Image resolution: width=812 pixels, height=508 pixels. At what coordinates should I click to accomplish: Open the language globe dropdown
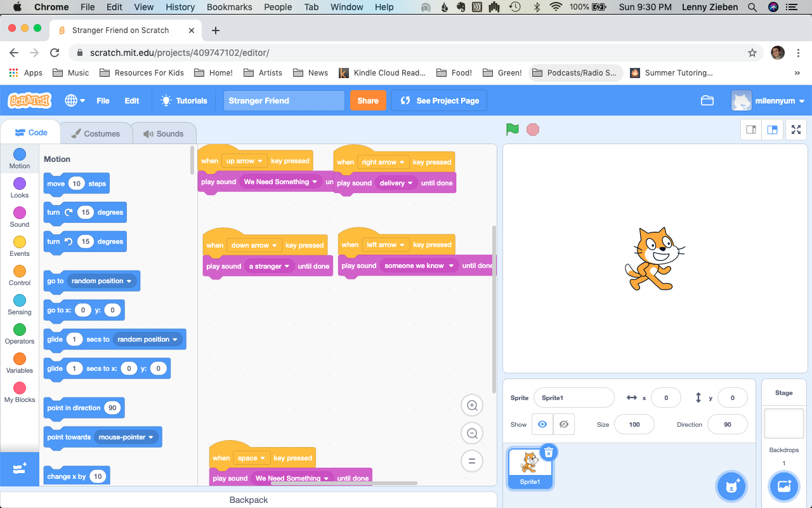[x=74, y=100]
